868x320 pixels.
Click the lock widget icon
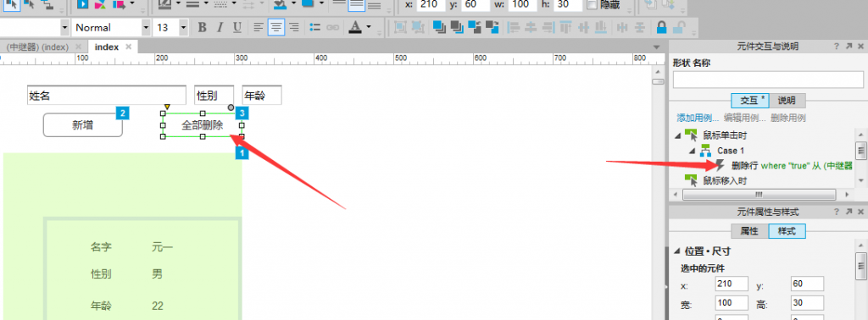(x=661, y=27)
